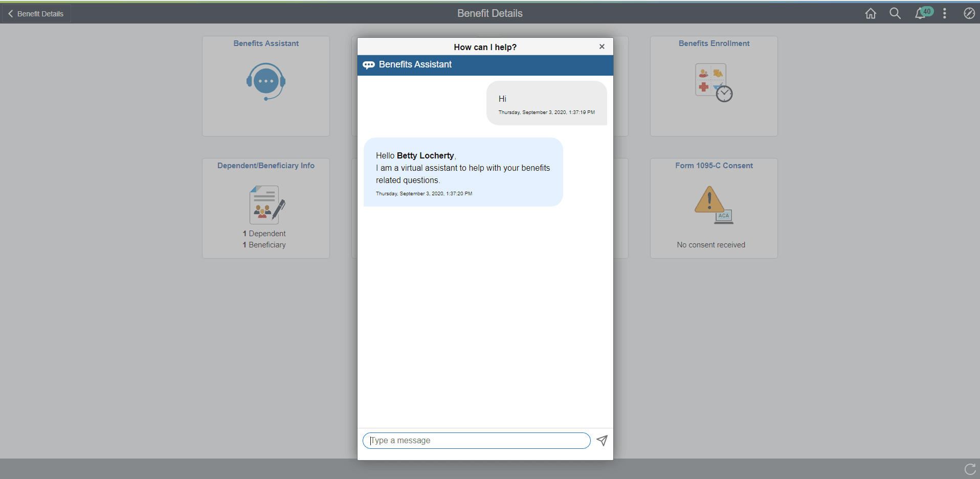Select the Dependent/Beneficiary Info document icon
Viewport: 980px width, 479px height.
pyautogui.click(x=265, y=204)
